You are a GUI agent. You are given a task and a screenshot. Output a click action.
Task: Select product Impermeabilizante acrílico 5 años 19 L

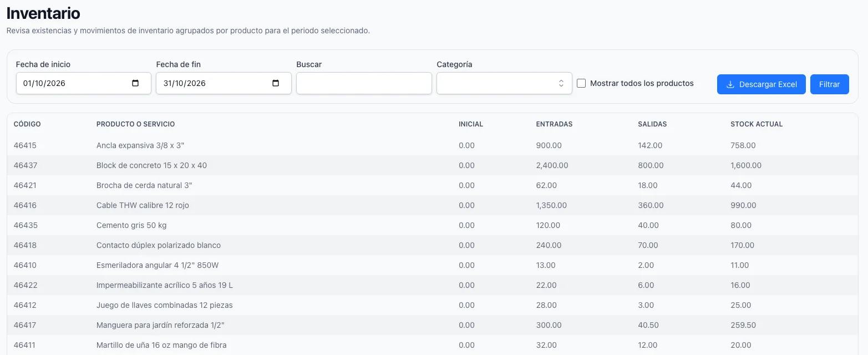(x=165, y=285)
